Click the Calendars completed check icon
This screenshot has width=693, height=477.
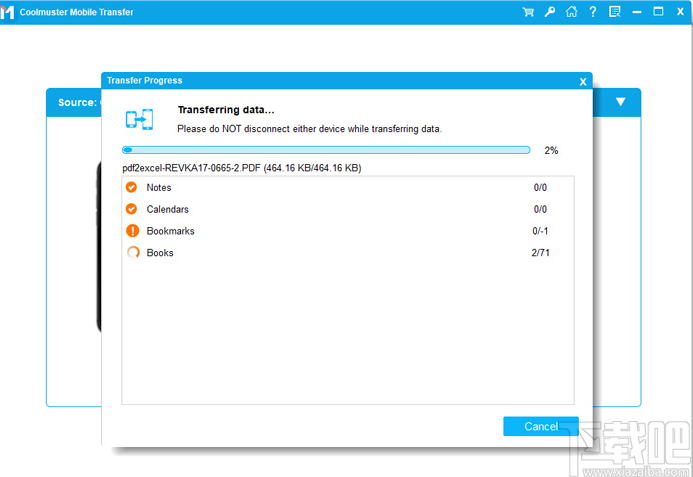[131, 209]
